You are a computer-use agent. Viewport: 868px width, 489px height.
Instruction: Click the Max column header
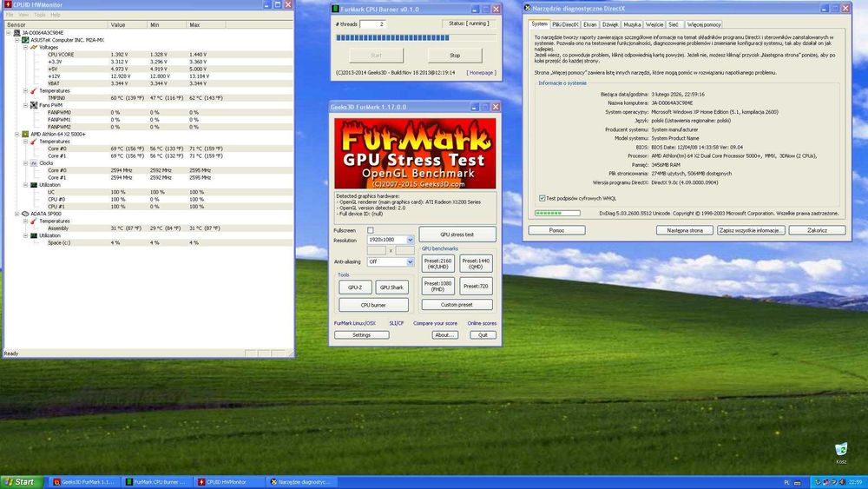click(206, 25)
